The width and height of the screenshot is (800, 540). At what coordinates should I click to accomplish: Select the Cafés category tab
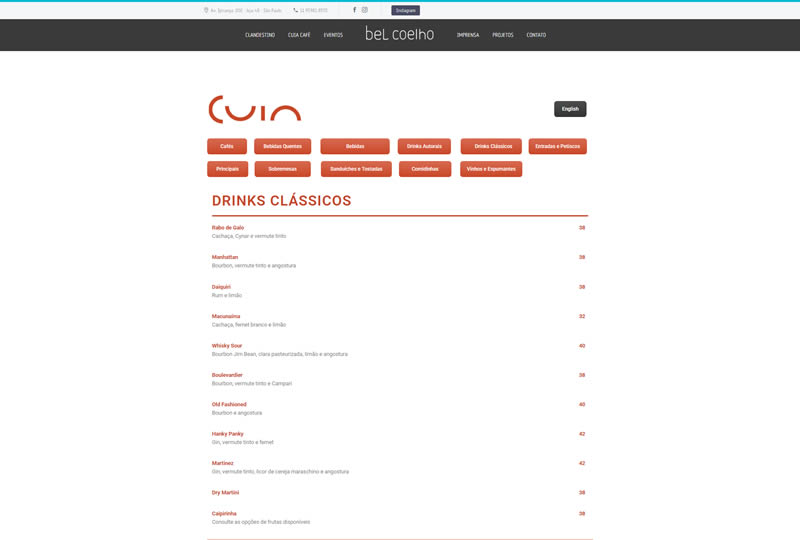227,146
